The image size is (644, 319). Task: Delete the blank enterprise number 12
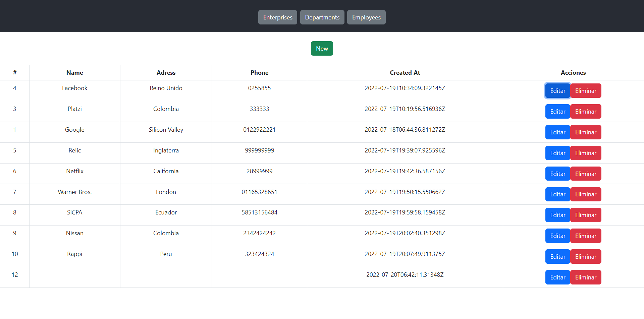coord(586,277)
